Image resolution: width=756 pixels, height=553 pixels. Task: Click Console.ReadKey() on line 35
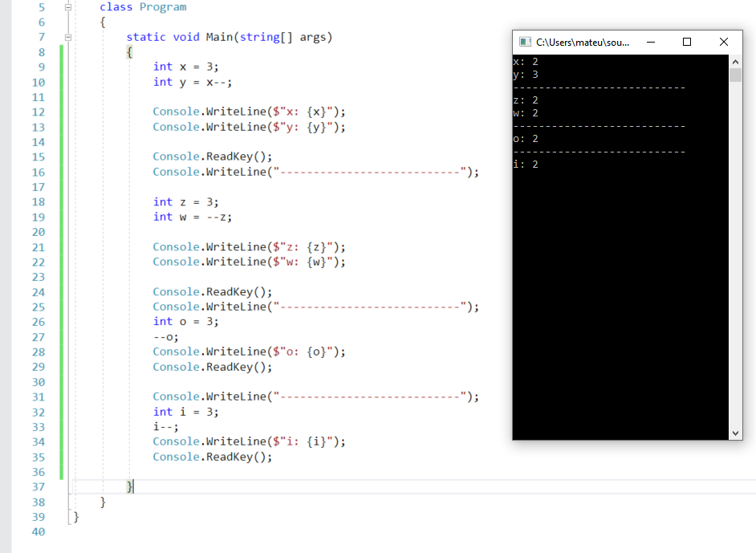pyautogui.click(x=213, y=457)
